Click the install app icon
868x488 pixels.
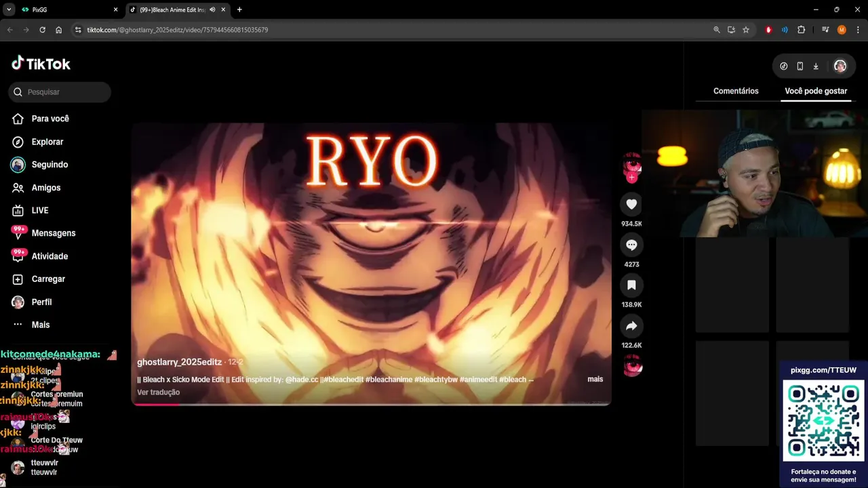tap(731, 30)
